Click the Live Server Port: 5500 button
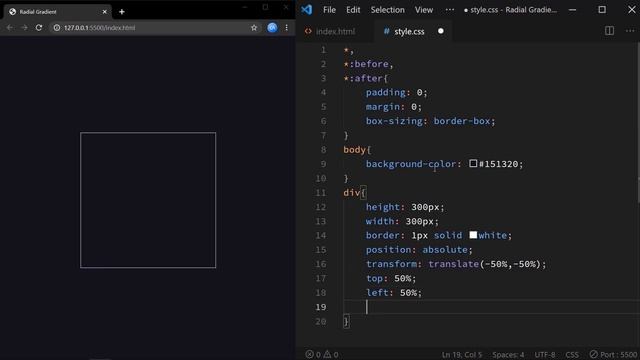Image resolution: width=640 pixels, height=360 pixels. tap(613, 355)
